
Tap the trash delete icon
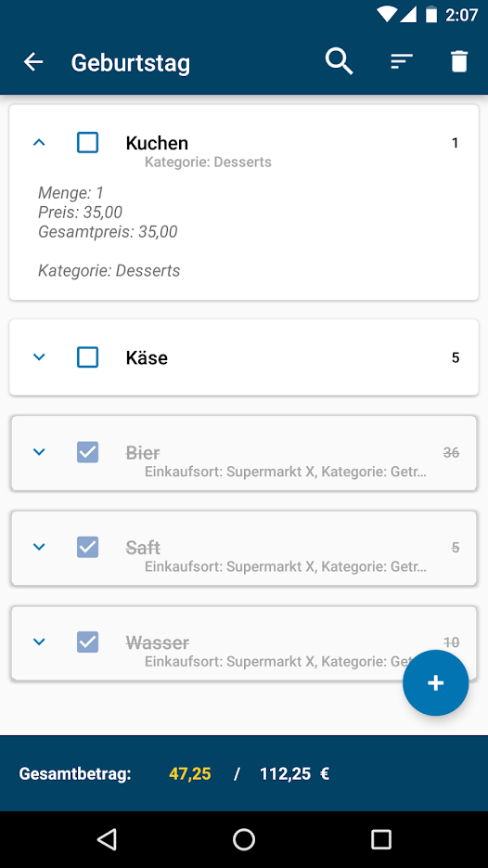tap(459, 61)
